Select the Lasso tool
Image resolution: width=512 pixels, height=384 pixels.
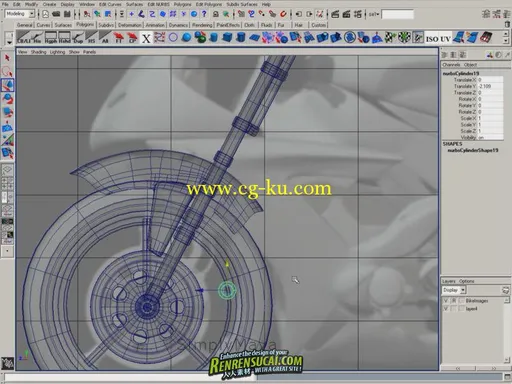tap(7, 71)
